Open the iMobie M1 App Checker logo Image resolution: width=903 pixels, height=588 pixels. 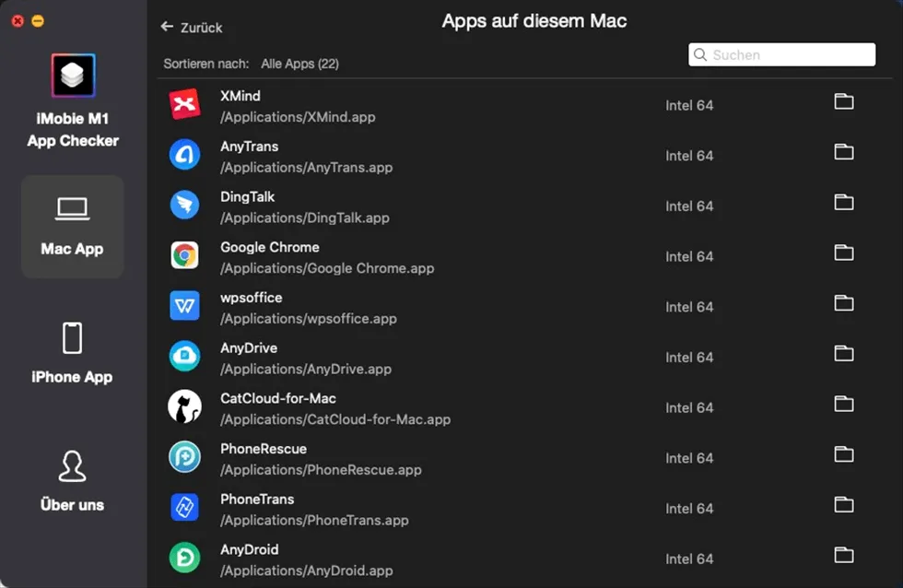(73, 75)
